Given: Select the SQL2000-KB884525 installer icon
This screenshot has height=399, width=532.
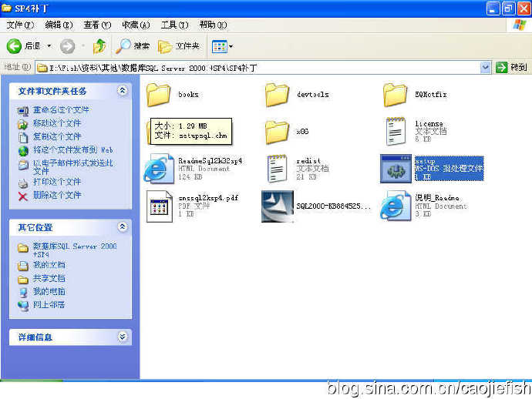Looking at the screenshot, I should coord(278,206).
